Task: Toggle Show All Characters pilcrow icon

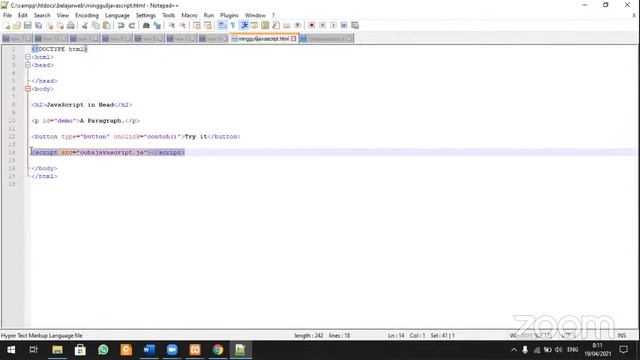Action: tap(233, 25)
